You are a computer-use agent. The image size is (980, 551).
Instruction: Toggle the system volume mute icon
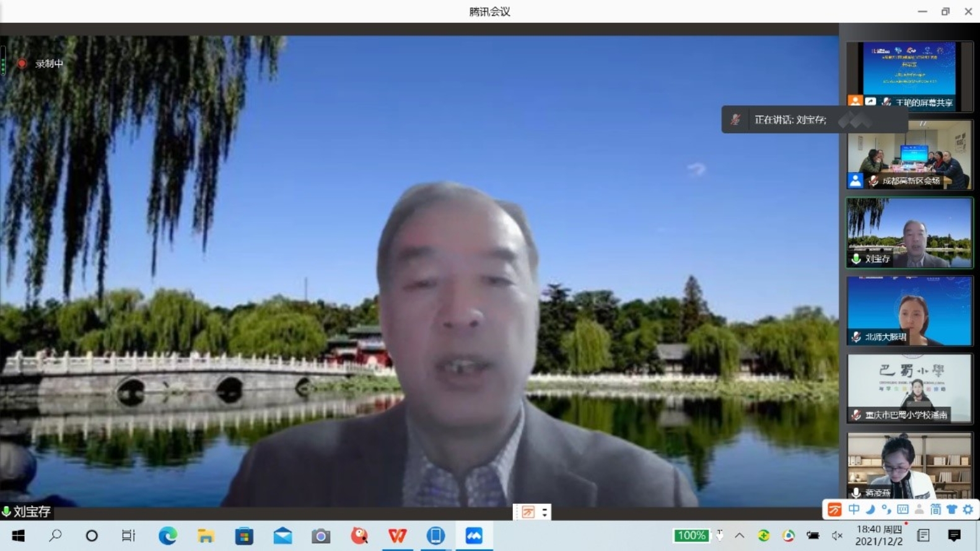coord(837,536)
